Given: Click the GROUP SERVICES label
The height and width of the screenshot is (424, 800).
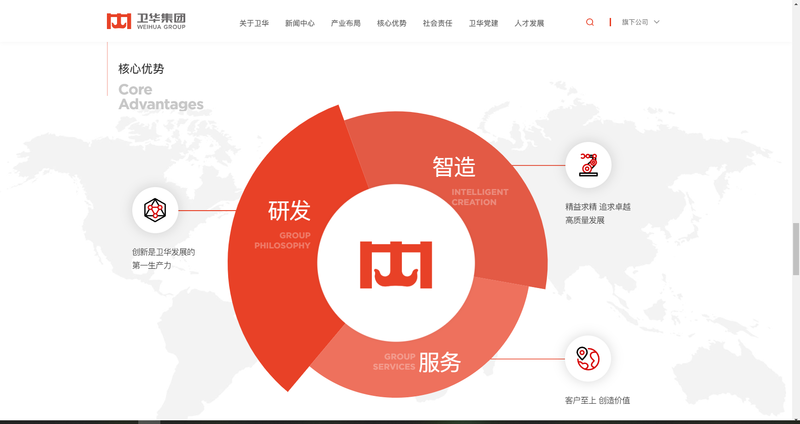Looking at the screenshot, I should click(x=394, y=362).
